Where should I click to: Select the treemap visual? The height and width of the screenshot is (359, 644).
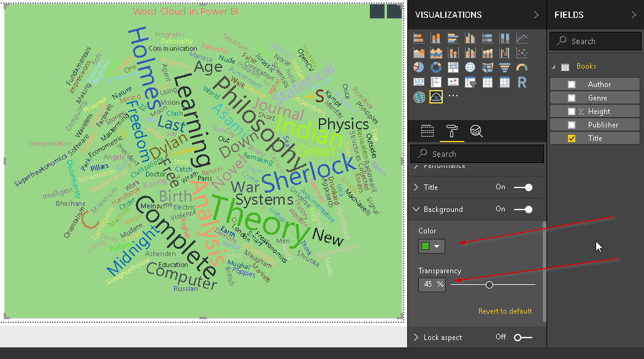(x=453, y=67)
